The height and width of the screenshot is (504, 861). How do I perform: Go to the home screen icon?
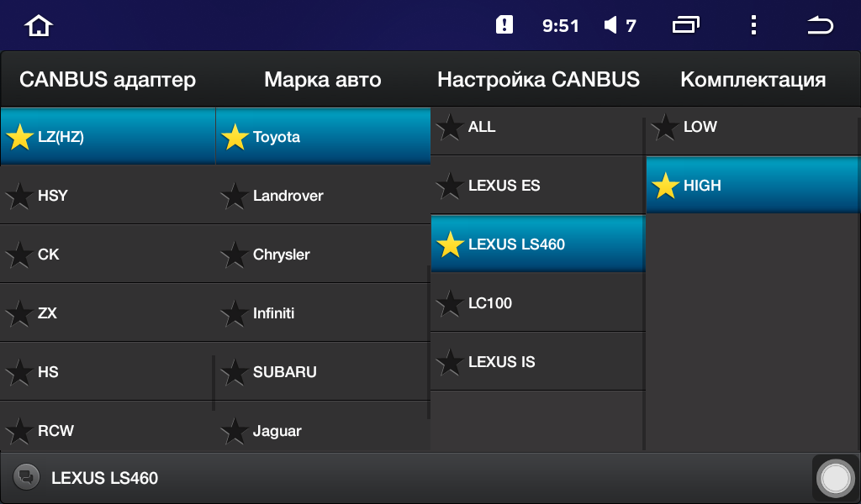(39, 26)
